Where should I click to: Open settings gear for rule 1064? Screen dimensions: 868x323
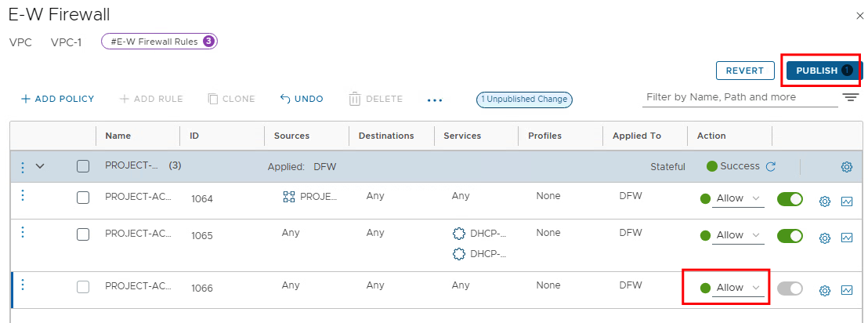click(x=824, y=201)
